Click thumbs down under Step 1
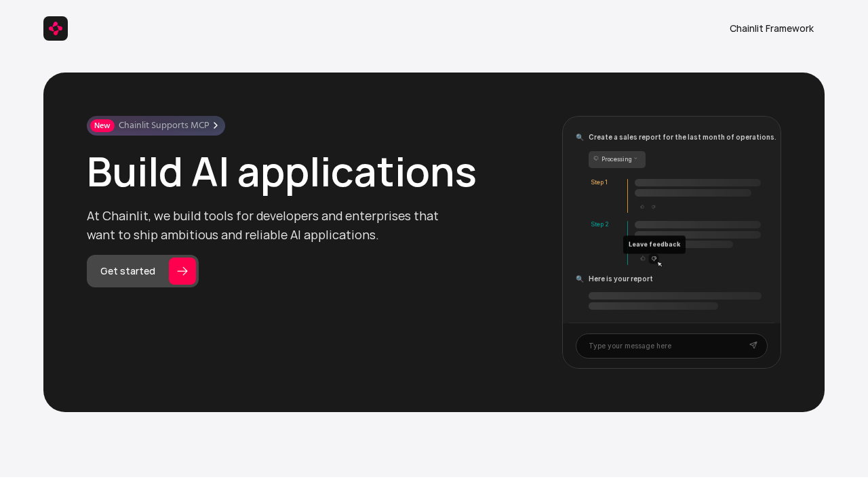This screenshot has width=868, height=488. (653, 207)
